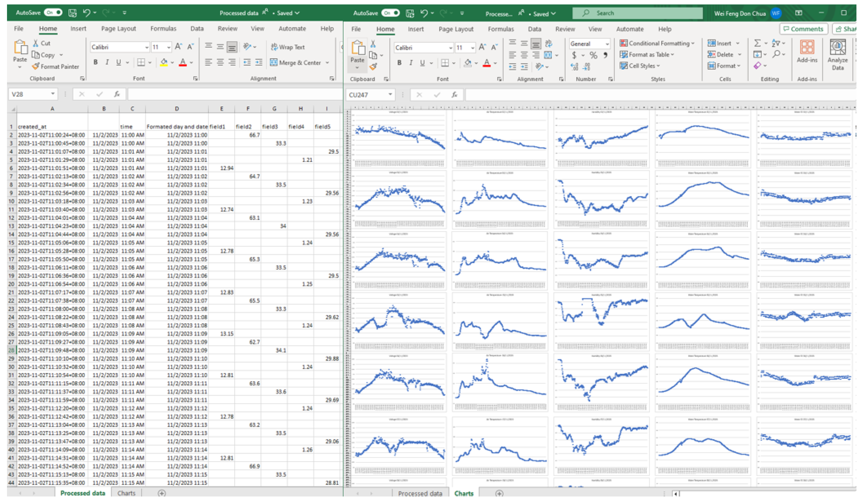
Task: Toggle AutoSave switch in left window
Action: (54, 13)
